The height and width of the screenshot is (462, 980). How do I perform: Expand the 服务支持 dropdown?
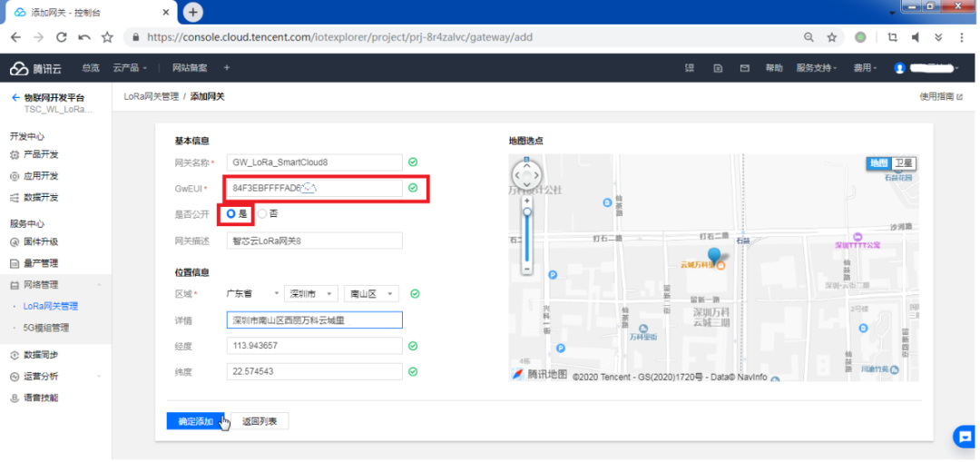(x=817, y=68)
